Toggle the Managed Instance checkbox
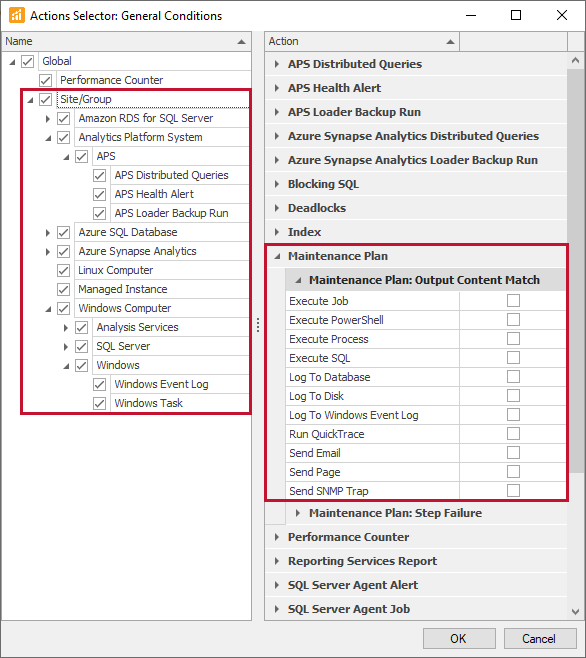 point(63,289)
